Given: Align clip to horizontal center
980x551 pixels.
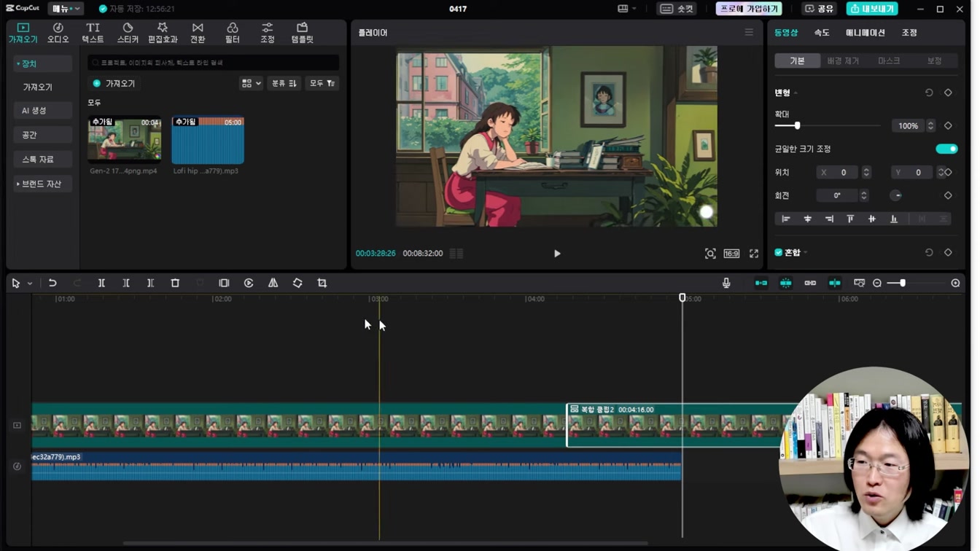Looking at the screenshot, I should tap(807, 219).
